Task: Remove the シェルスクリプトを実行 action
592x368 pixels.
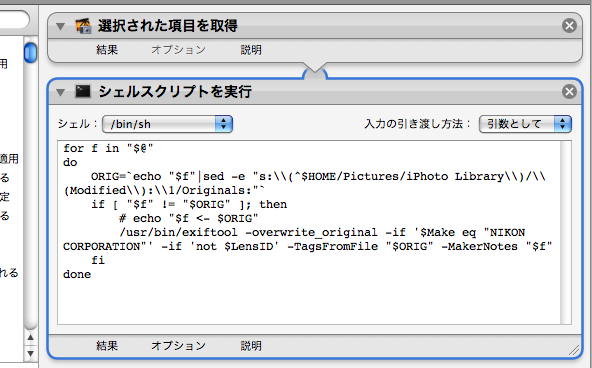Action: coord(569,92)
